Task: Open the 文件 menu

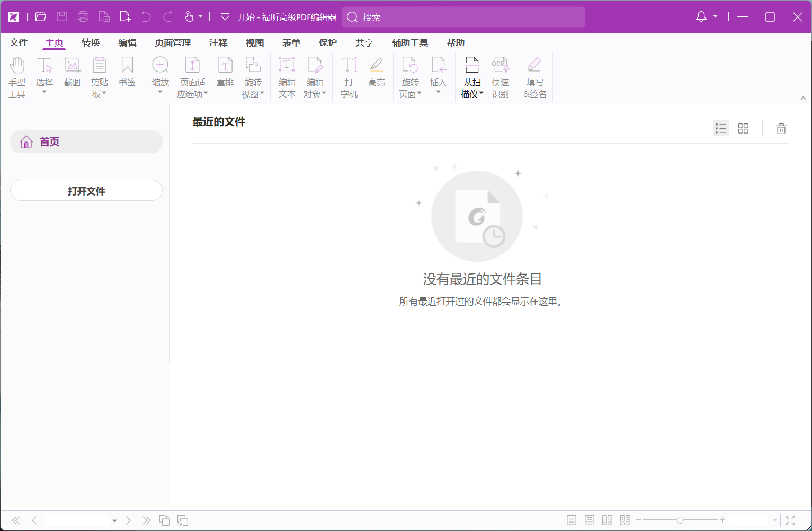Action: tap(19, 42)
